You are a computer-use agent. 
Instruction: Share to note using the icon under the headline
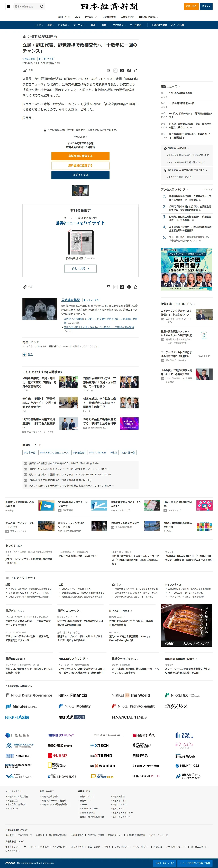coord(115,71)
